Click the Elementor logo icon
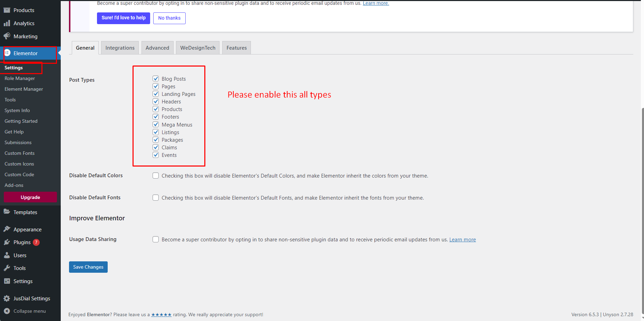 click(x=7, y=53)
